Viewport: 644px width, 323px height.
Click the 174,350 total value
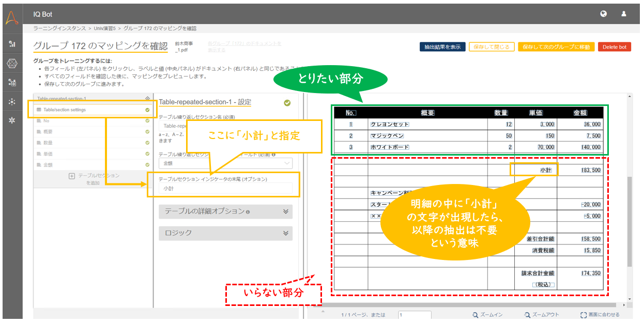pos(590,273)
